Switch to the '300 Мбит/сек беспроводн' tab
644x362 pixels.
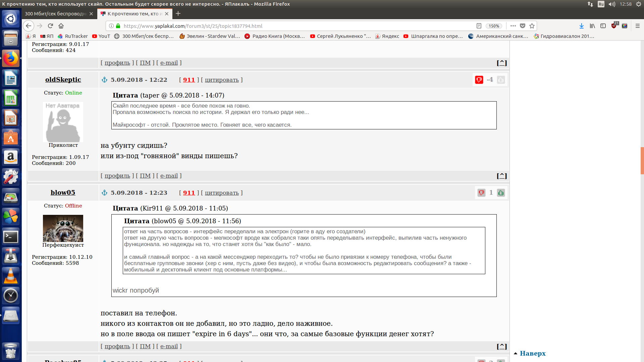pyautogui.click(x=55, y=14)
